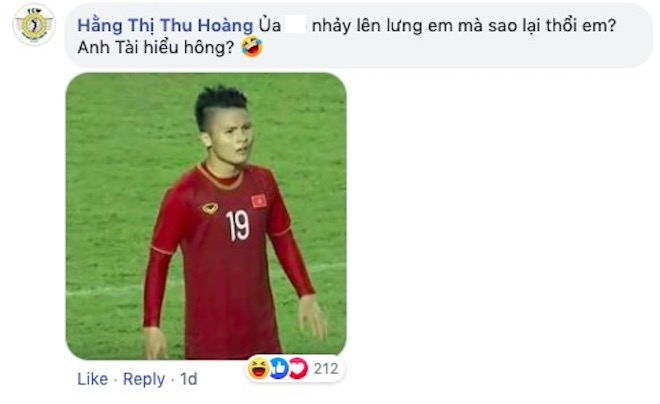Image resolution: width=660 pixels, height=404 pixels.
Task: Open the Hằng Thị Thu Hoàng profile name link
Action: click(x=165, y=26)
